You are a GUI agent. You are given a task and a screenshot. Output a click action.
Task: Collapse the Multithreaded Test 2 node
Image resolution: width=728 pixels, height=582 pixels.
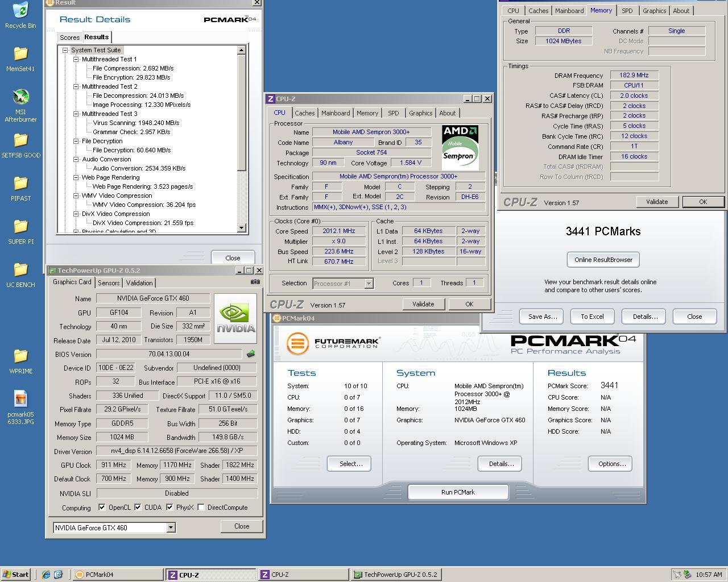tap(76, 86)
